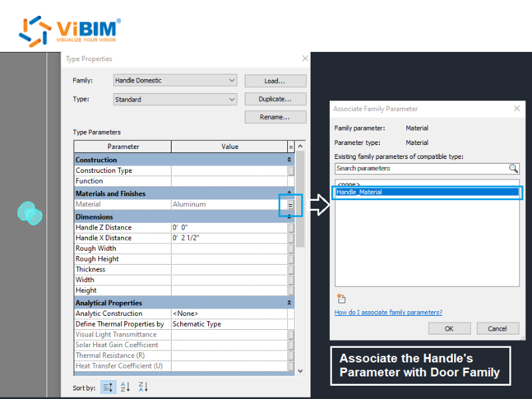Click the Define Thermal Properties by label
The image size is (532, 399).
120,324
